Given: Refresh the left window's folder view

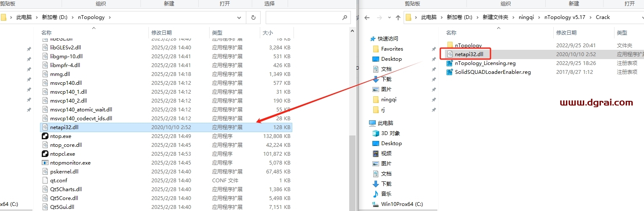Looking at the screenshot, I should (x=253, y=18).
